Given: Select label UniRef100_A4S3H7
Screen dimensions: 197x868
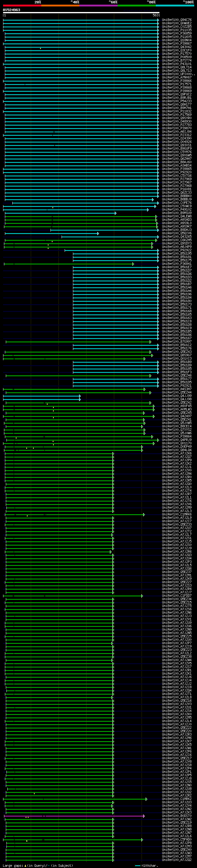Looking at the screenshot, I should (x=177, y=389).
